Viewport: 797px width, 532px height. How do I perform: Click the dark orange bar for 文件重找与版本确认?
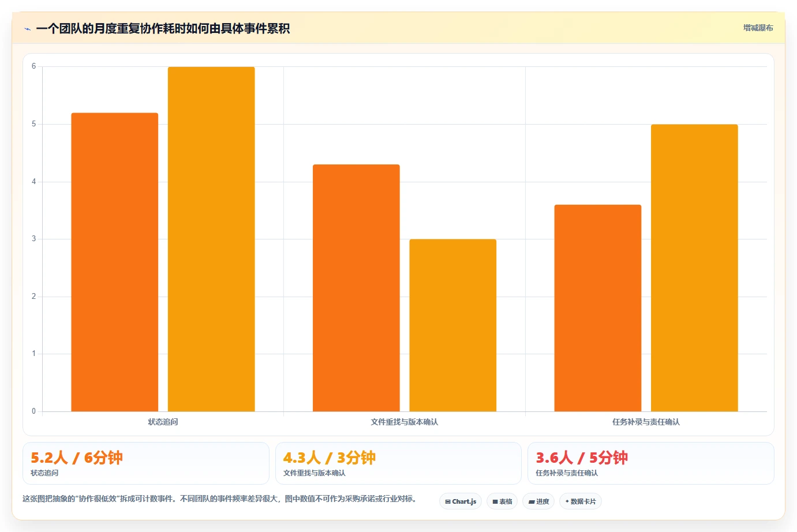coord(356,288)
